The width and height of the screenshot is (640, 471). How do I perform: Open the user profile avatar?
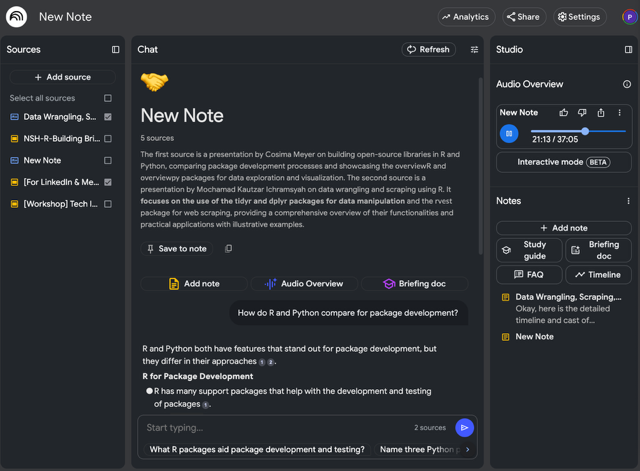coord(629,17)
